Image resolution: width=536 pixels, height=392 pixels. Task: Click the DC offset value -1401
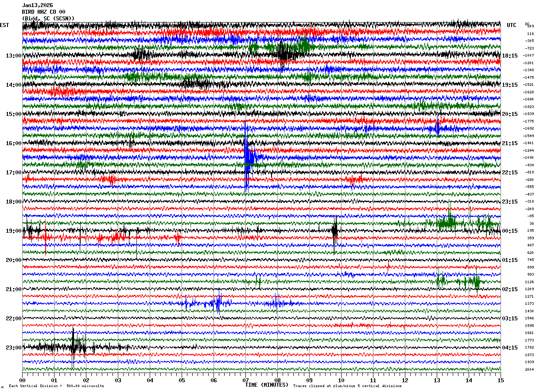coord(529,143)
